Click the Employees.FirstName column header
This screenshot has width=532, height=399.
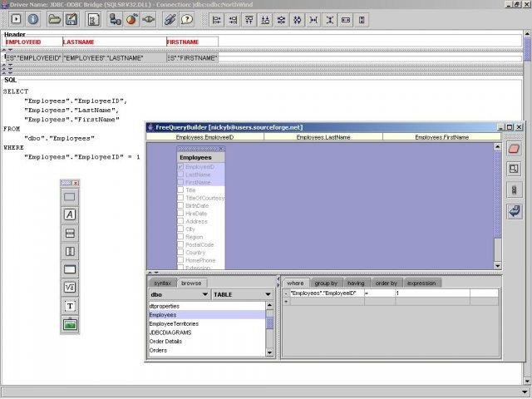[441, 137]
